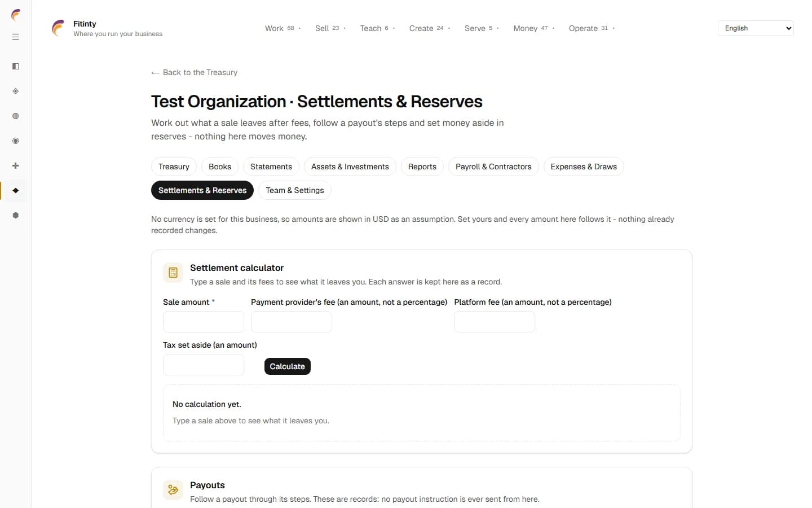Click the 'Settlement calculator' heading
Viewport: 812px width, 508px height.
tap(237, 268)
